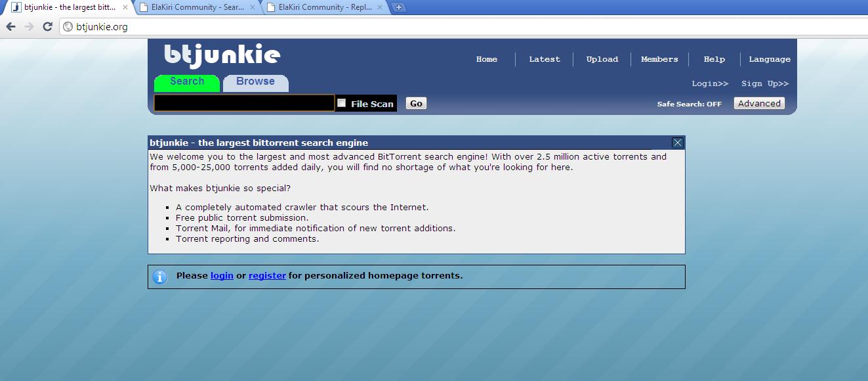Click the automated crawler bullet text

pyautogui.click(x=302, y=207)
